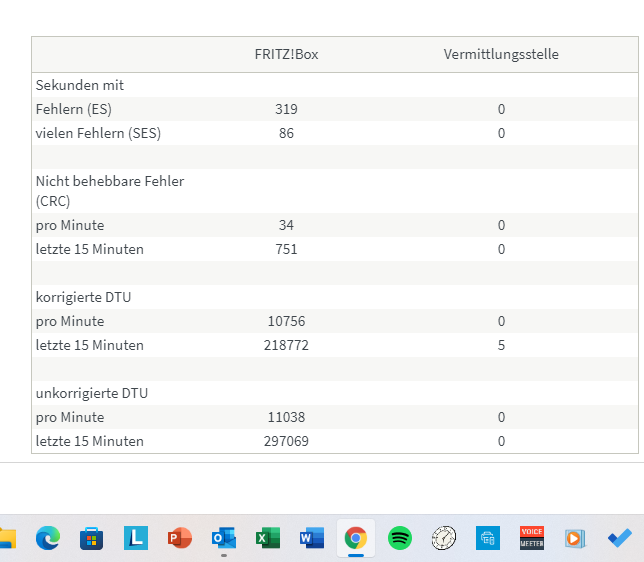Open the analog clock app icon
The image size is (644, 562).
click(444, 538)
